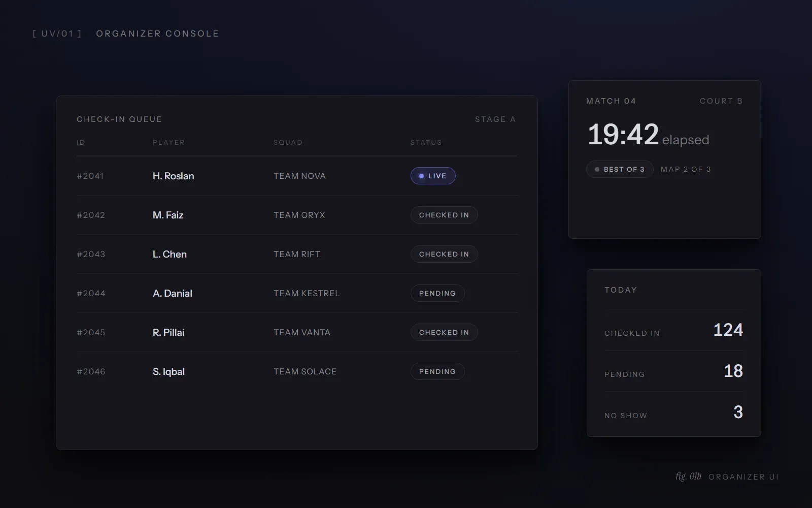Click the BEST OF 3 pill
Viewport: 812px width, 508px height.
tap(620, 169)
